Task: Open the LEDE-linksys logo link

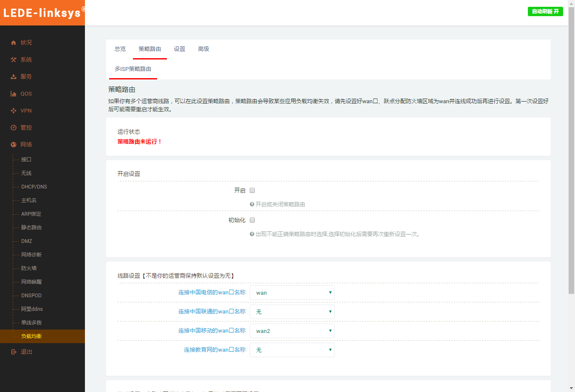Action: [x=42, y=13]
